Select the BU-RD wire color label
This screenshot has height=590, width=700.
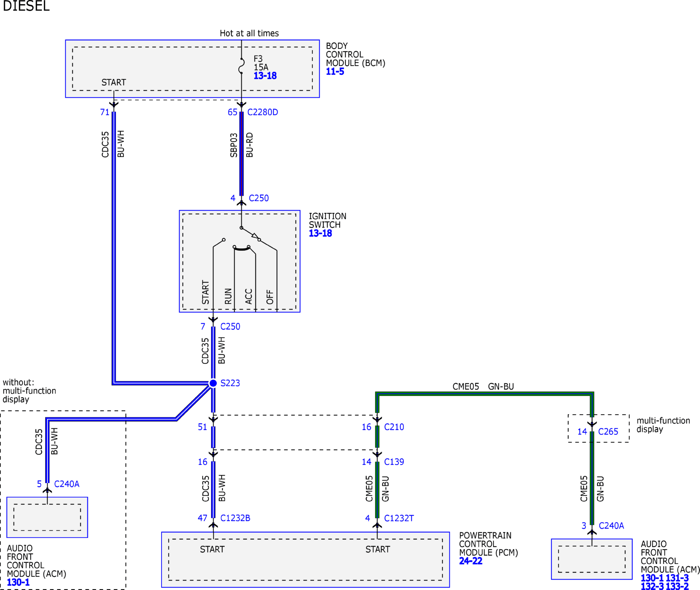(249, 145)
